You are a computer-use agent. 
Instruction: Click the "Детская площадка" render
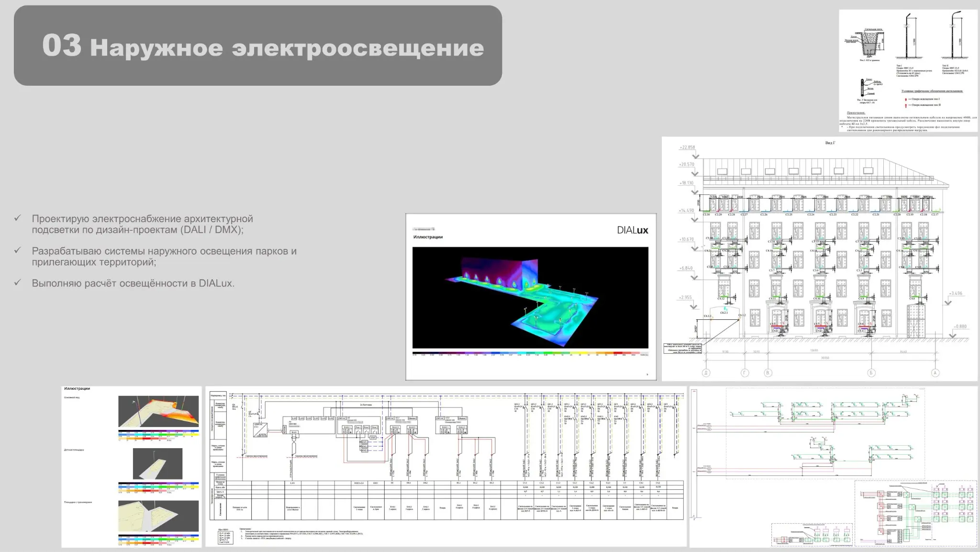click(x=157, y=464)
